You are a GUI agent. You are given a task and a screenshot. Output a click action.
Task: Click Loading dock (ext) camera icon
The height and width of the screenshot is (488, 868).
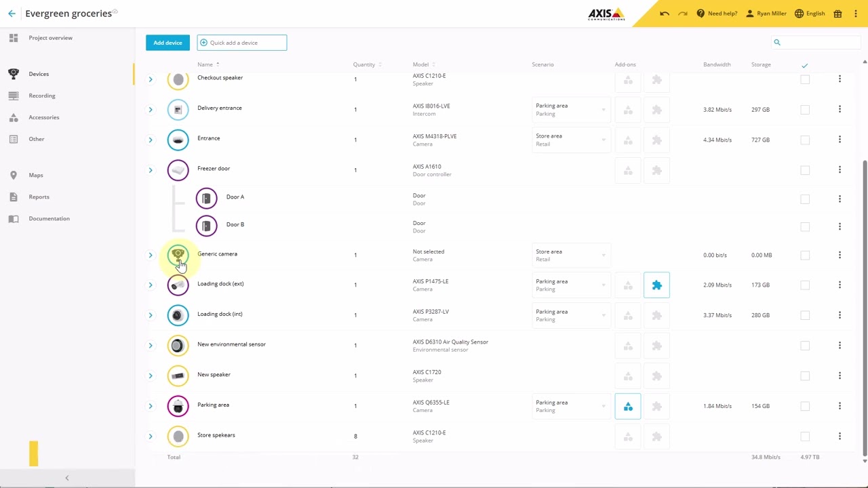(x=178, y=285)
